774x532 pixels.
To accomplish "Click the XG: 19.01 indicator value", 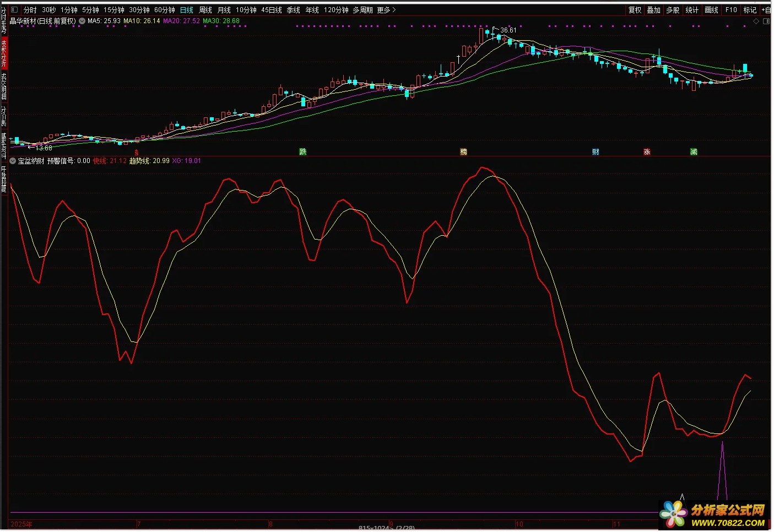I will pos(187,161).
